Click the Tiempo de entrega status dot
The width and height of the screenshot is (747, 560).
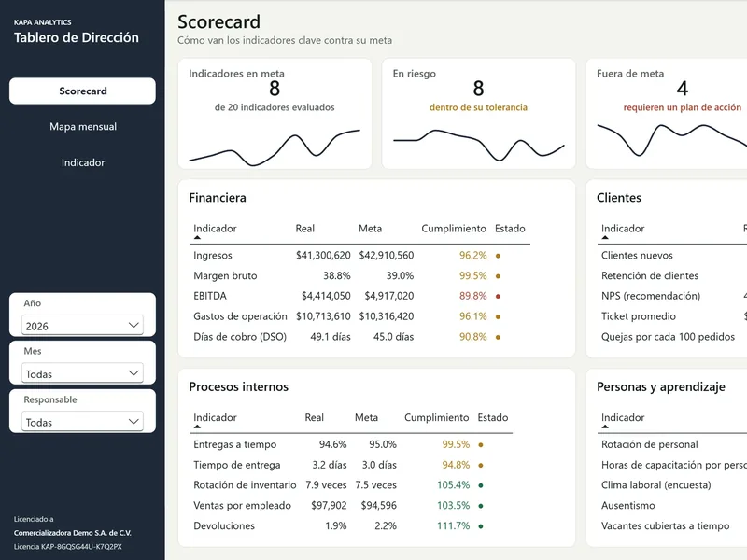[x=481, y=465]
